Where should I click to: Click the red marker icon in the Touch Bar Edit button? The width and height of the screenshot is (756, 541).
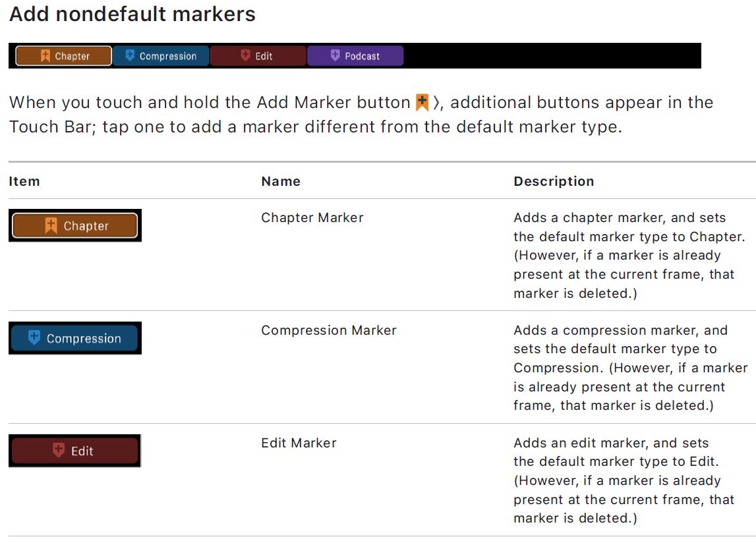[x=246, y=55]
